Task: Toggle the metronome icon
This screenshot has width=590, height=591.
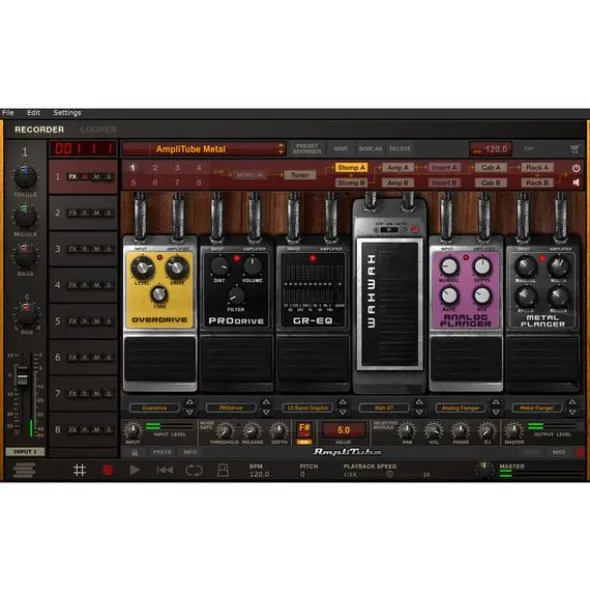Action: tap(223, 470)
